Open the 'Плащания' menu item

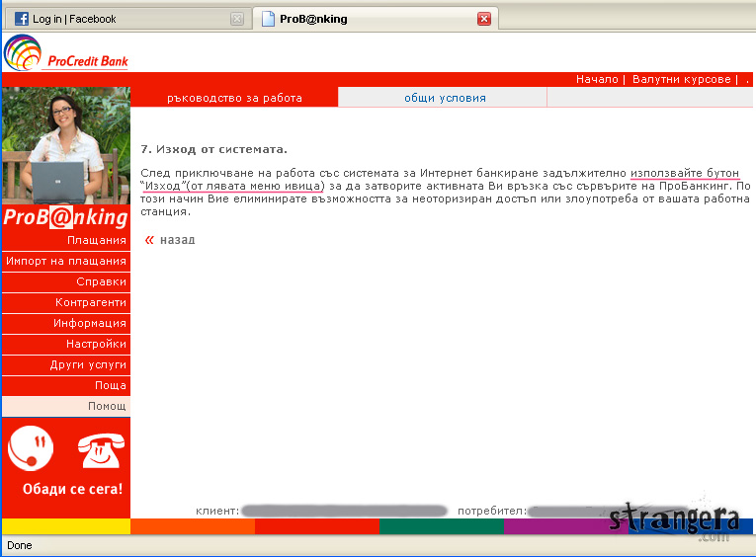[x=96, y=240]
